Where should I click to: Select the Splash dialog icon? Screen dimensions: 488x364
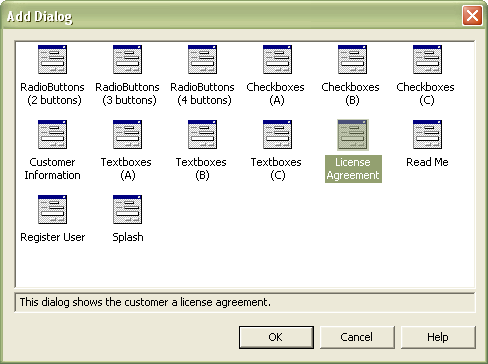click(x=127, y=210)
